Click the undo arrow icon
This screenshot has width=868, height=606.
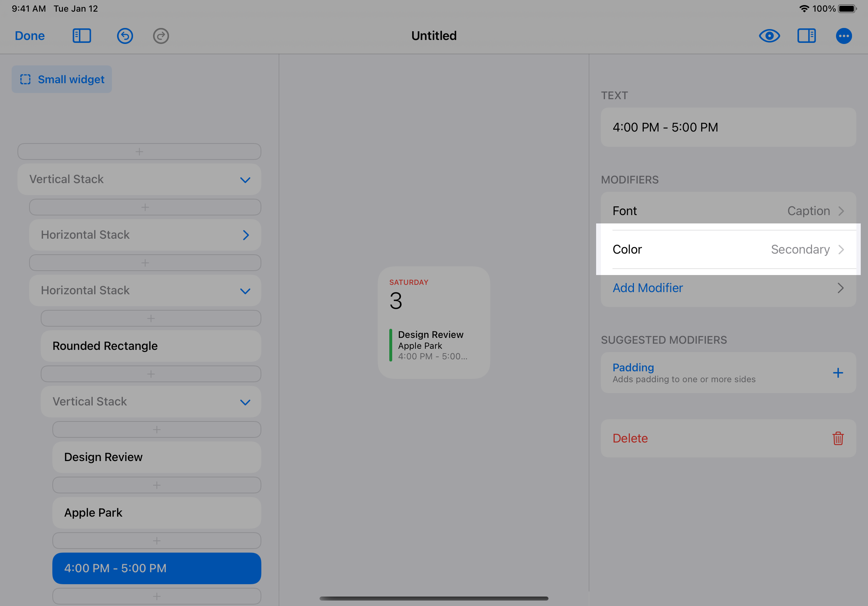point(125,36)
